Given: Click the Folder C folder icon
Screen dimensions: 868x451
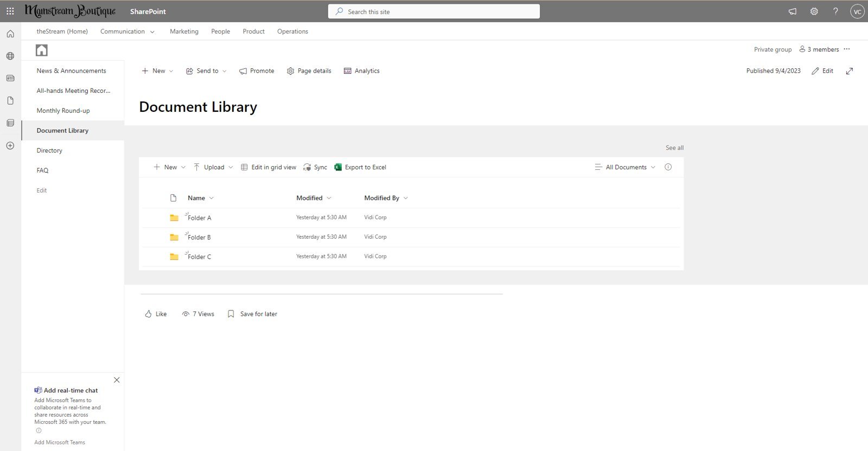Looking at the screenshot, I should [174, 257].
